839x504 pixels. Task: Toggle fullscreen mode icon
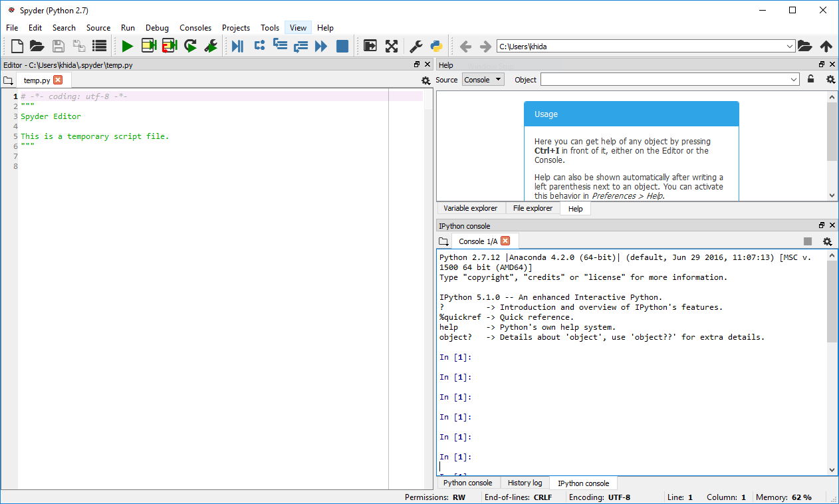point(392,46)
